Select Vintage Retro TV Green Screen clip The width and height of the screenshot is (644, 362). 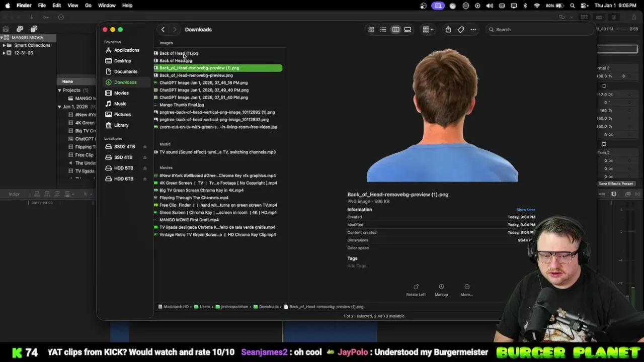(217, 235)
